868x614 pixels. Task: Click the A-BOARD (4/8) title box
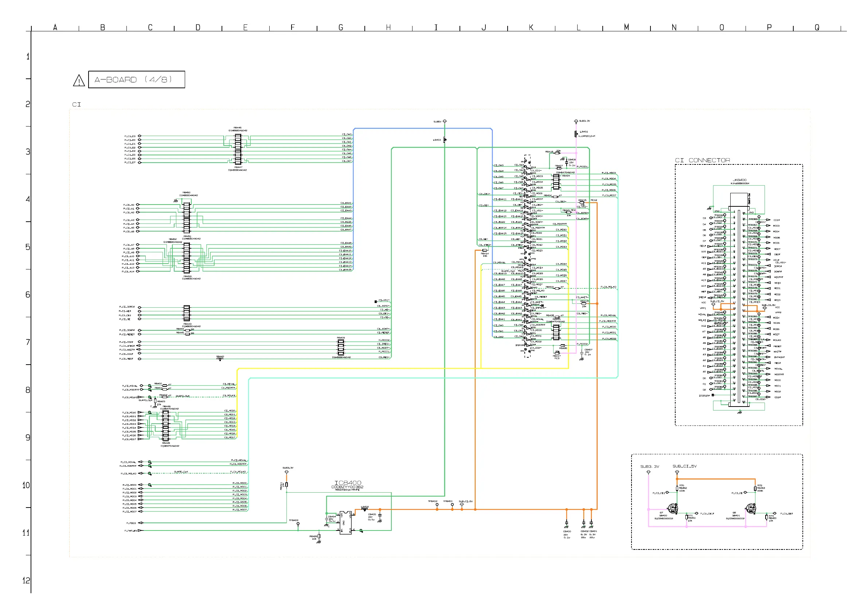(x=137, y=79)
